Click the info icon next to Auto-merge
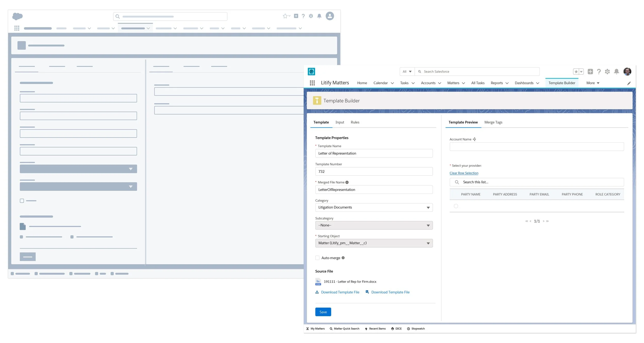The image size is (644, 343). pos(343,258)
